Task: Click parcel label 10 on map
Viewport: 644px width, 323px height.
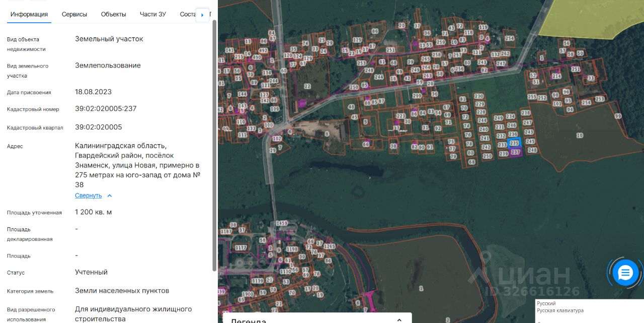Action: pos(580,135)
